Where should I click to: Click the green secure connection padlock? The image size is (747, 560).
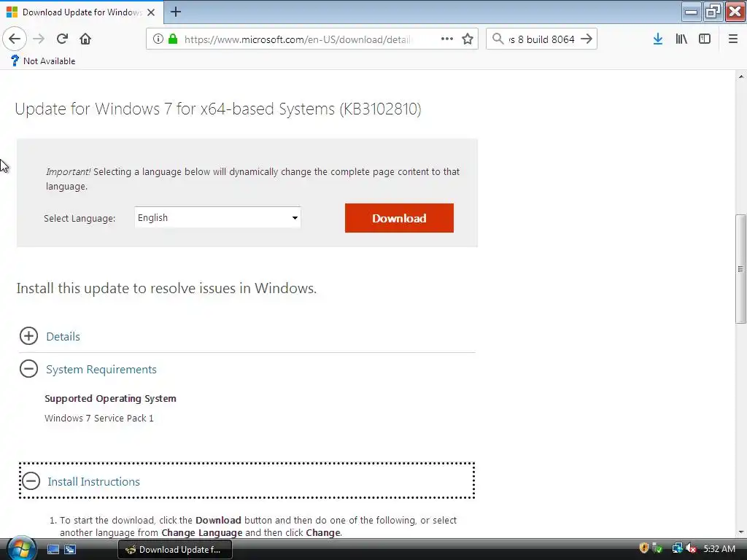click(173, 39)
